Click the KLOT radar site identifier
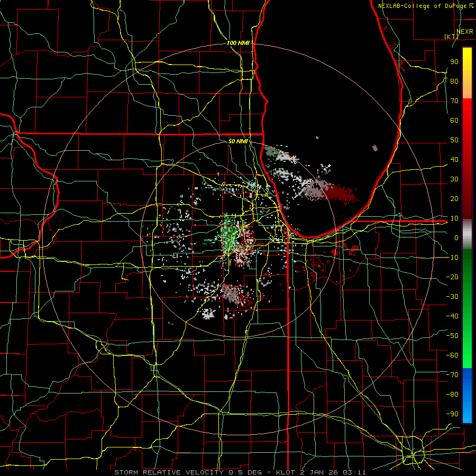Viewport: 476px width, 476px height. (x=287, y=472)
